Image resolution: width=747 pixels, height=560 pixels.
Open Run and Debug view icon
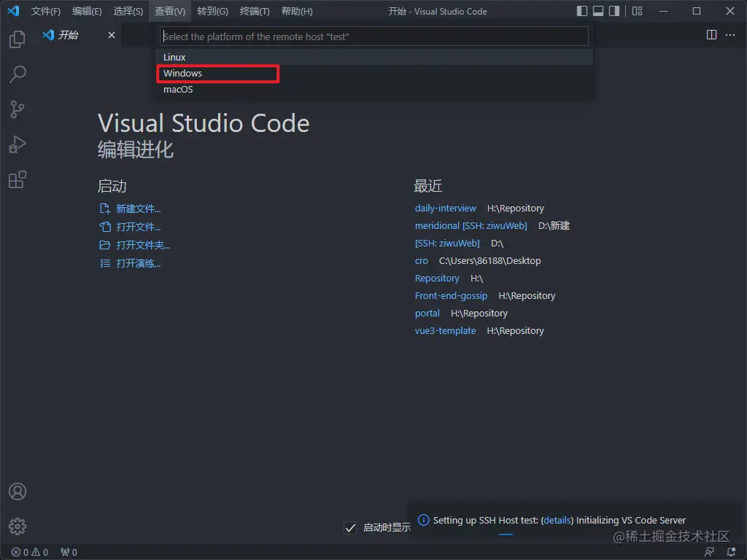(x=18, y=144)
